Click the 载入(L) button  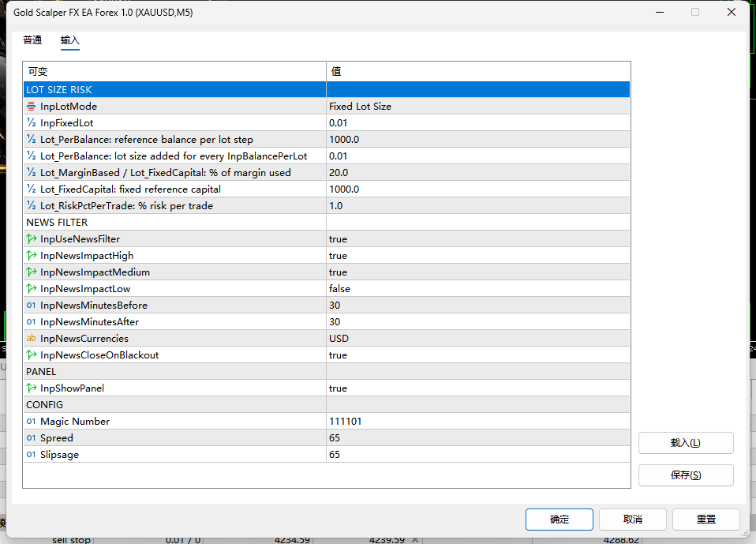click(x=686, y=443)
